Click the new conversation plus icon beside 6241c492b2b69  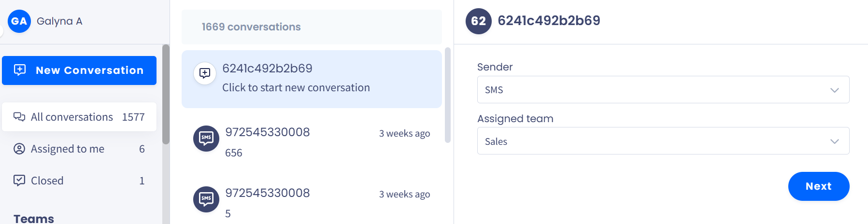pyautogui.click(x=205, y=73)
